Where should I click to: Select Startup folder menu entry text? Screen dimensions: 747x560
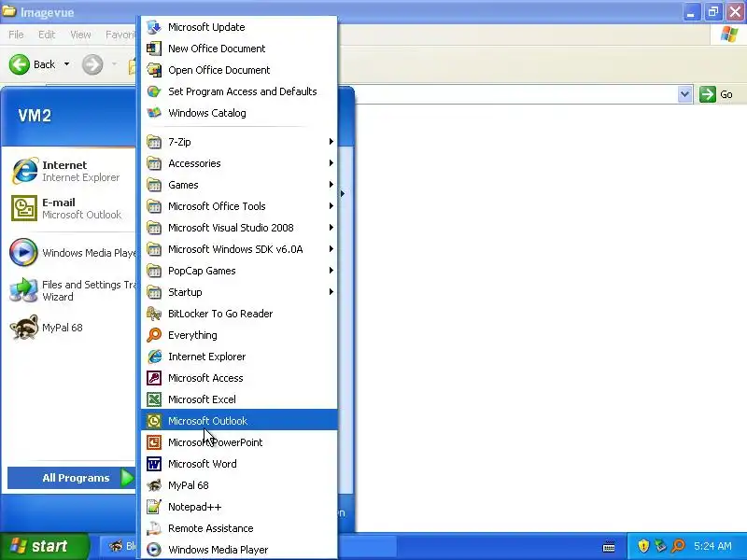[185, 292]
